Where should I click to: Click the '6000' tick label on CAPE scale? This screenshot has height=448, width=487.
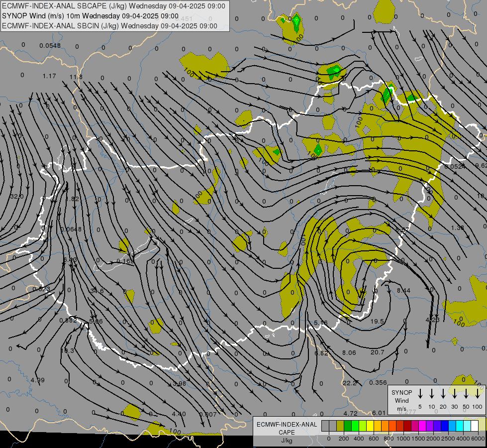coord(478,439)
